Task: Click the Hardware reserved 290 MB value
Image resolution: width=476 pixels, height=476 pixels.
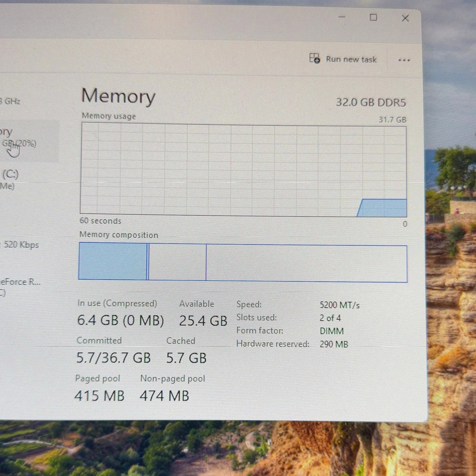Action: (334, 344)
